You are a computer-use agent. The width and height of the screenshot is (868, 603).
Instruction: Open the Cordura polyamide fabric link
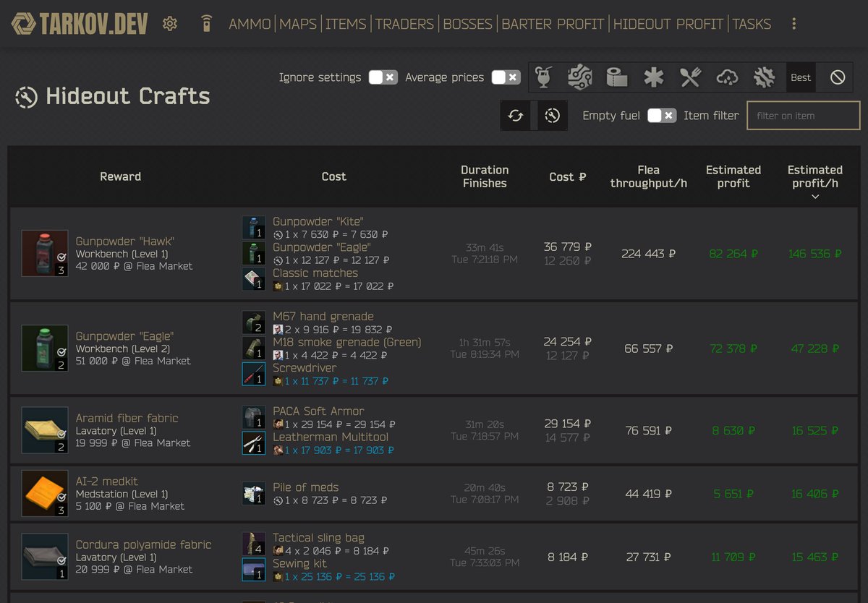pyautogui.click(x=143, y=544)
